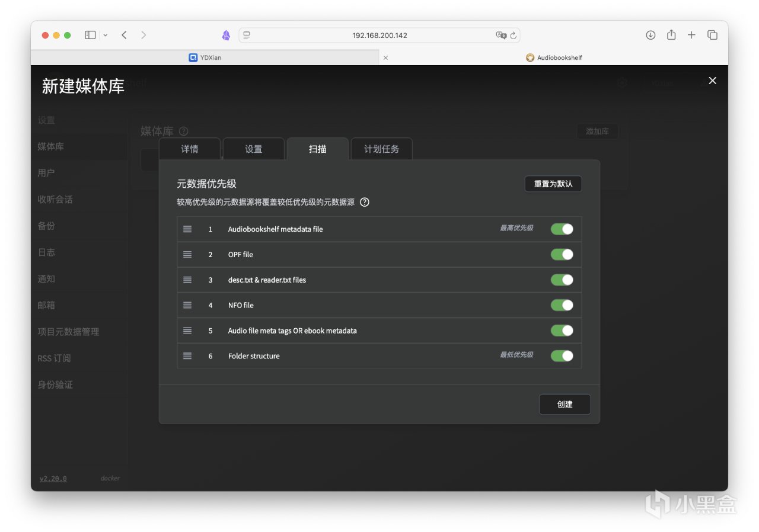Click drag handle for NFO file row

pos(187,306)
